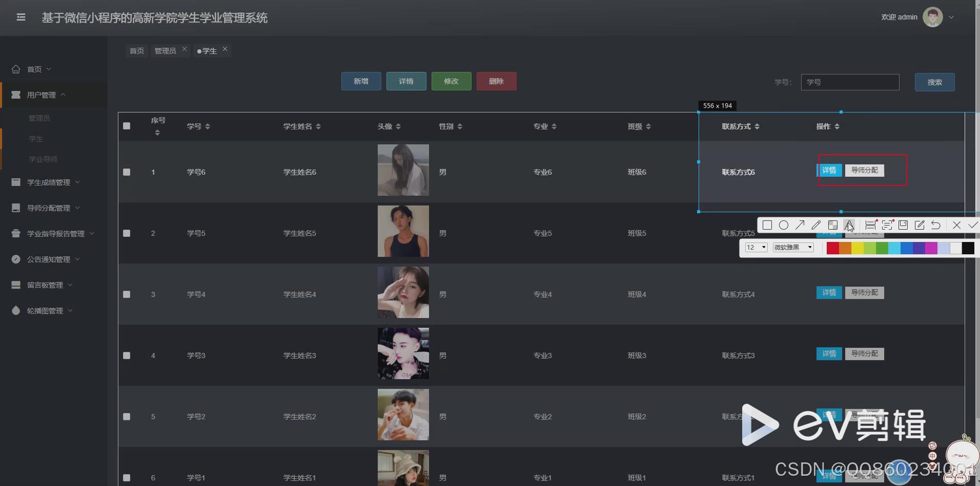The width and height of the screenshot is (980, 486).
Task: Select the pencil drawing tool
Action: point(816,225)
